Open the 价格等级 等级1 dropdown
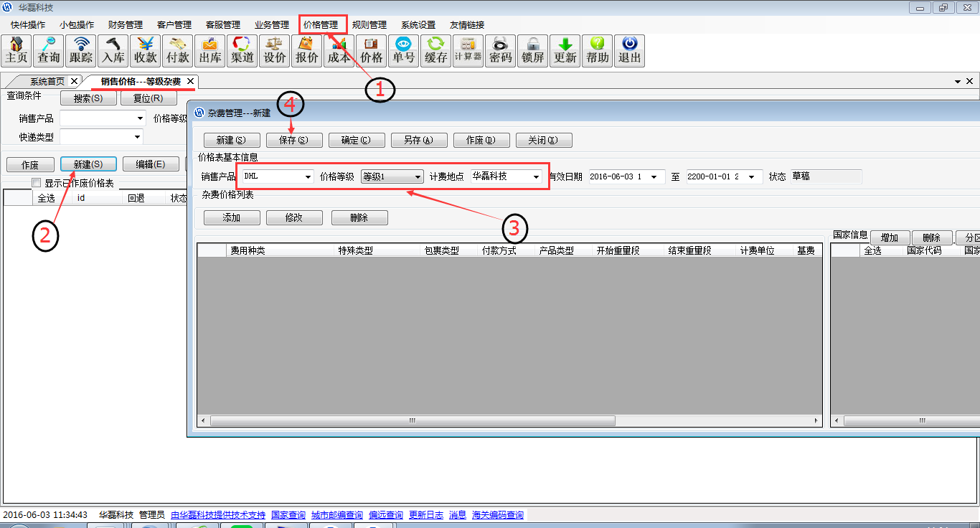This screenshot has height=528, width=980. [418, 176]
